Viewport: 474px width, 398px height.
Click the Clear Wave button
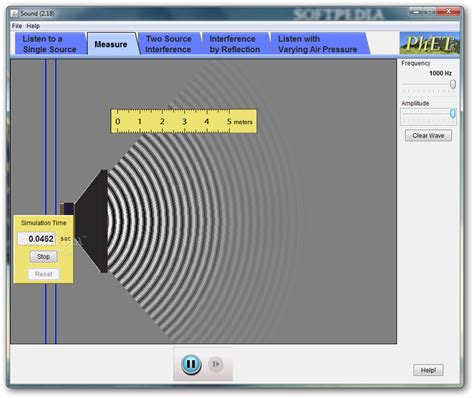pos(428,136)
